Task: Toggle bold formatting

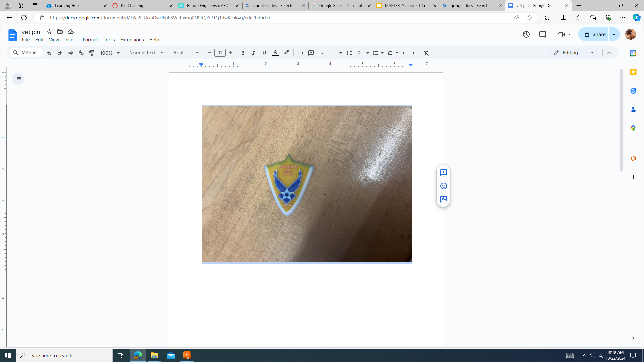Action: tap(243, 53)
